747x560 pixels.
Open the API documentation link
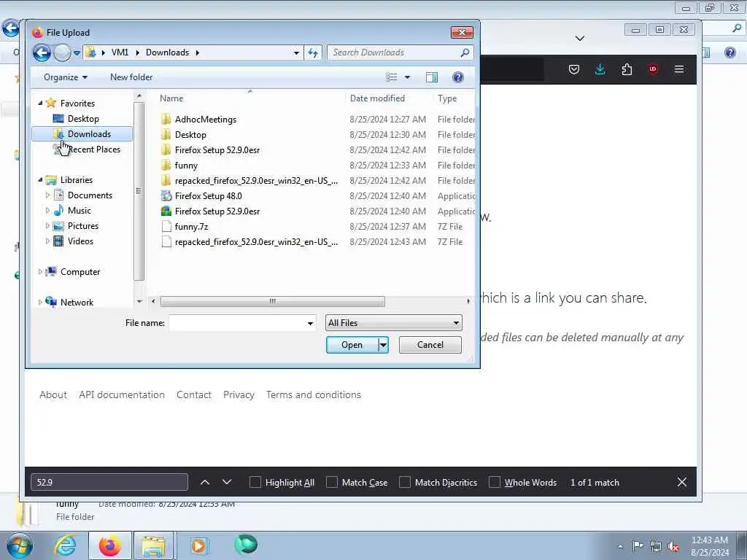(x=122, y=394)
